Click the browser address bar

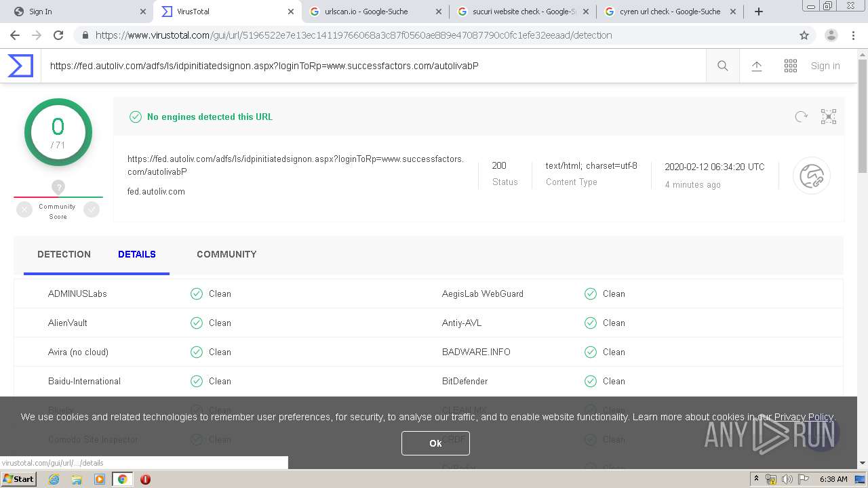[x=434, y=35]
